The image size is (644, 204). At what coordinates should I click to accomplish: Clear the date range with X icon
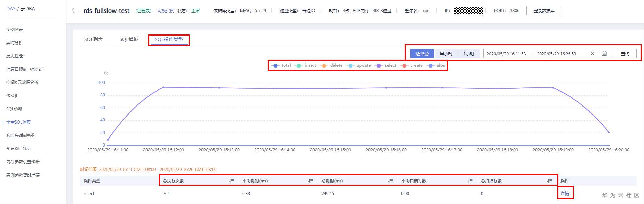click(x=593, y=54)
